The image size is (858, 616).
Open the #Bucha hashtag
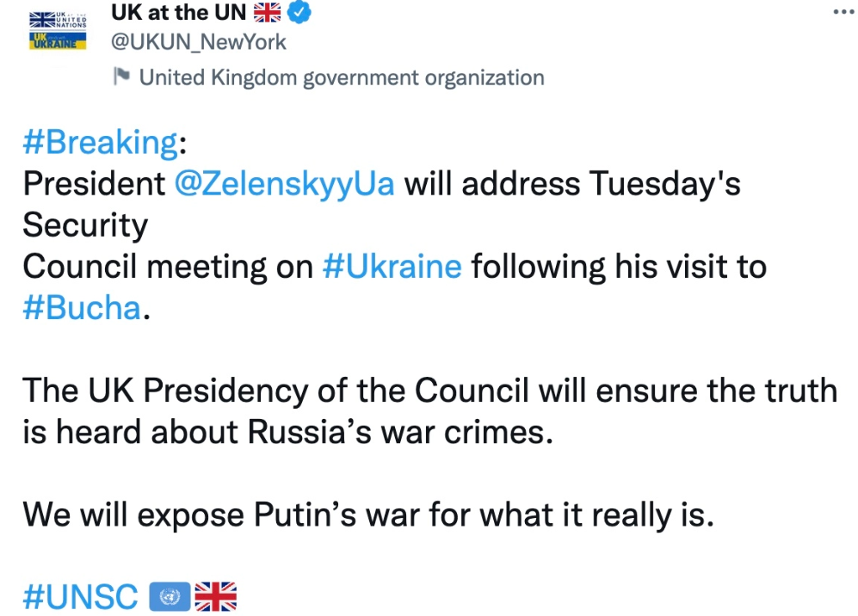82,307
